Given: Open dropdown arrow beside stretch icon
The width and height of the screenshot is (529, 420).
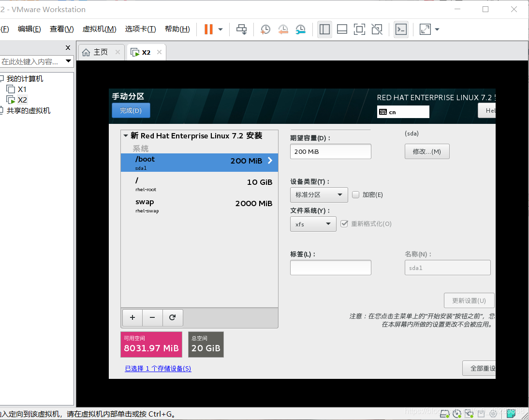Looking at the screenshot, I should click(437, 30).
